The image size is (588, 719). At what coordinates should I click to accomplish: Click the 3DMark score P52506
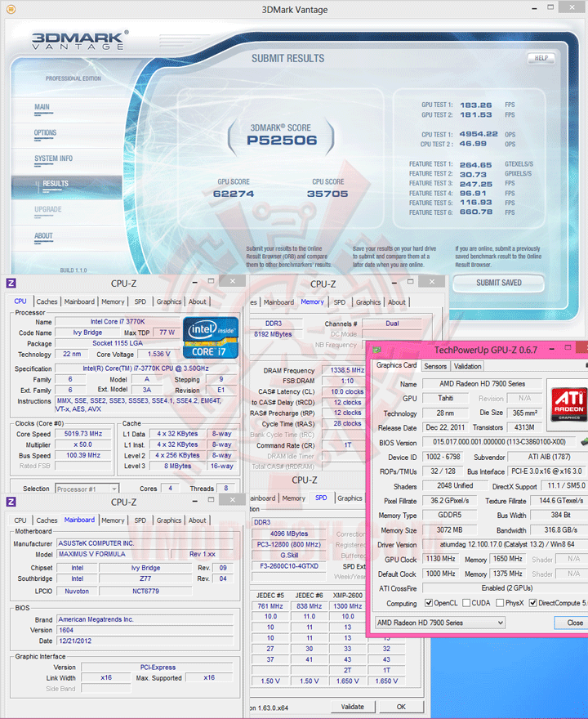pos(282,141)
